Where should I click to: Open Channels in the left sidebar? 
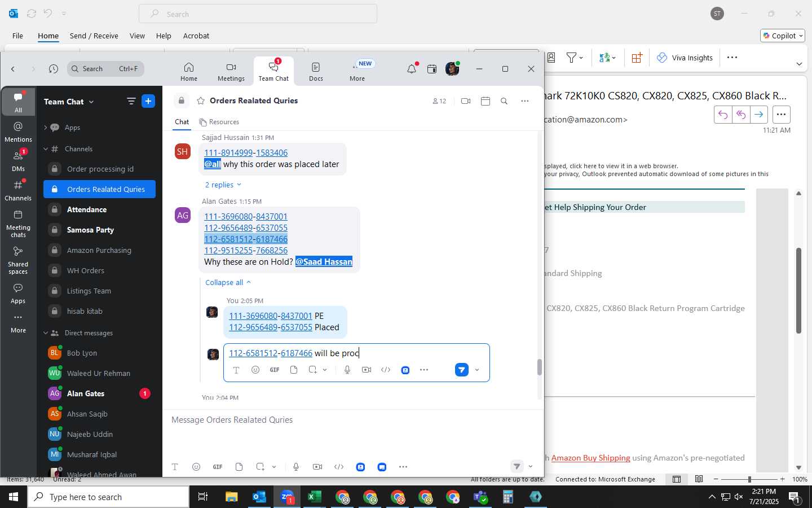coord(18,190)
